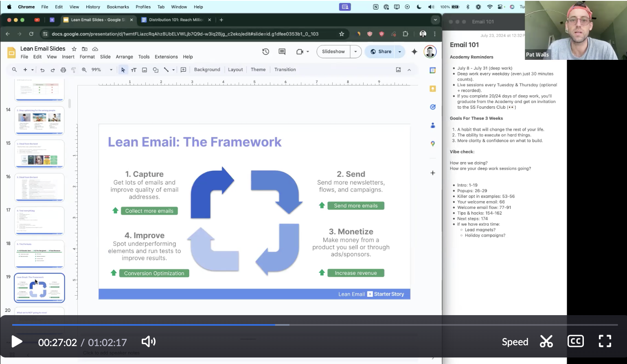The height and width of the screenshot is (364, 627).
Task: Click the address bar URL
Action: (x=185, y=34)
